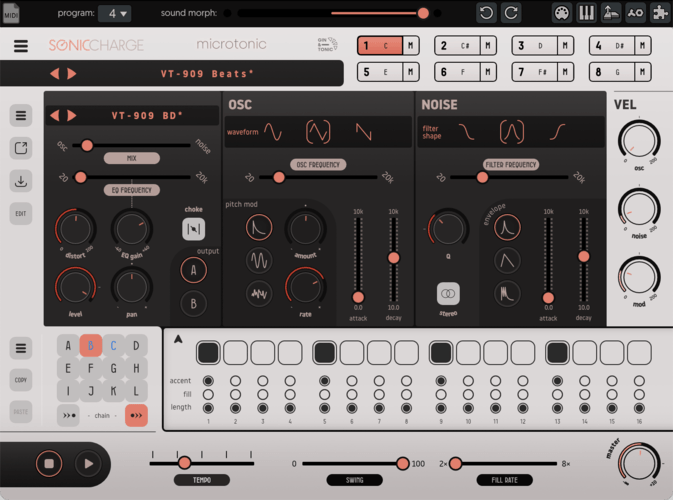Image resolution: width=673 pixels, height=500 pixels.
Task: Mute drum channel 7 F#
Action: tap(565, 72)
